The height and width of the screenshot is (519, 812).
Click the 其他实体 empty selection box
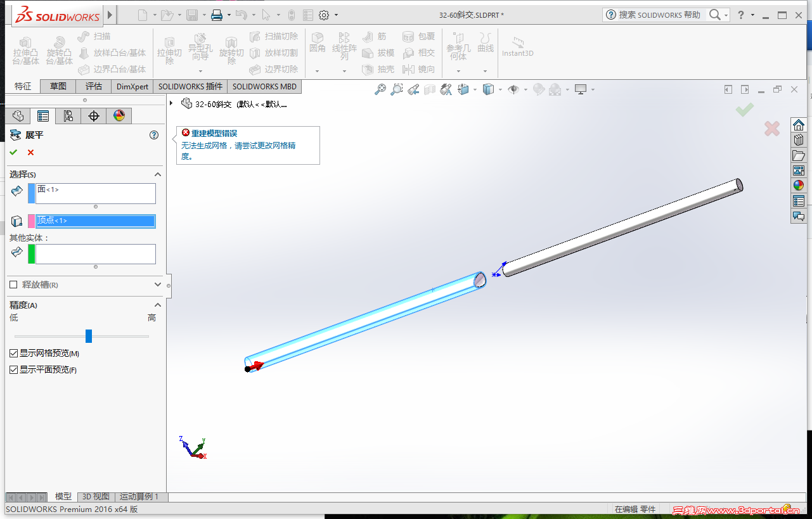(x=96, y=254)
